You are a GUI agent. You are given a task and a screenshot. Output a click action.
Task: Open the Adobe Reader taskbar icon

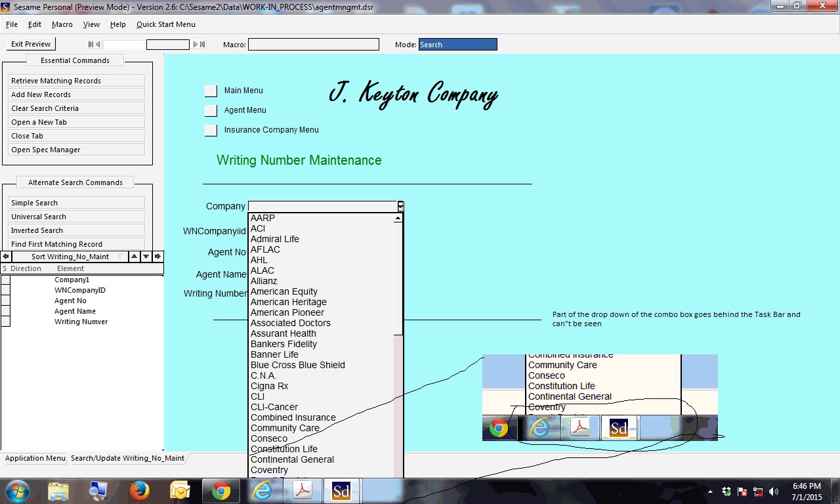[302, 491]
